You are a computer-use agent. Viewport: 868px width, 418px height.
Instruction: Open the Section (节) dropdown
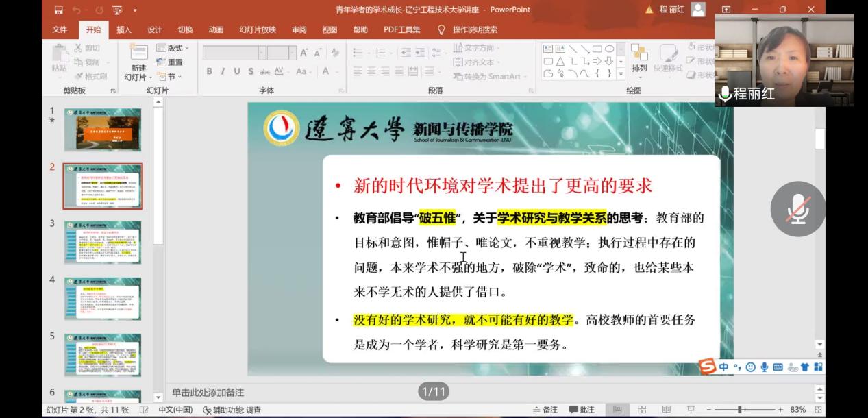170,77
